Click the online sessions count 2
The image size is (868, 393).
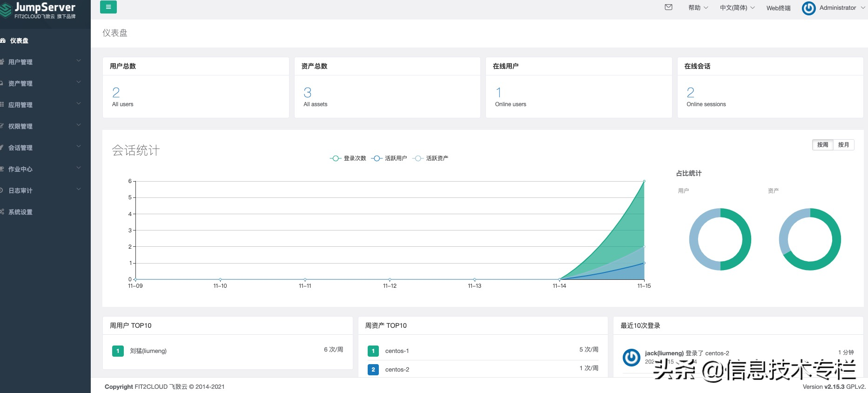(x=690, y=92)
